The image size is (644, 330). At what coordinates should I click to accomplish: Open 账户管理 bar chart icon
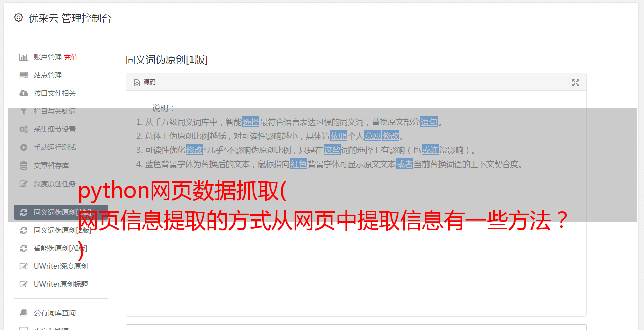click(23, 57)
